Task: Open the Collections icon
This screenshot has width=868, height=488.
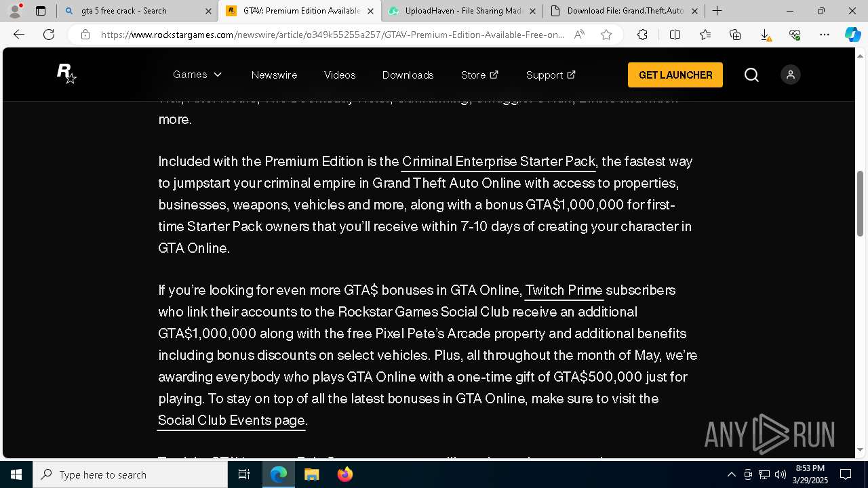Action: [x=735, y=35]
